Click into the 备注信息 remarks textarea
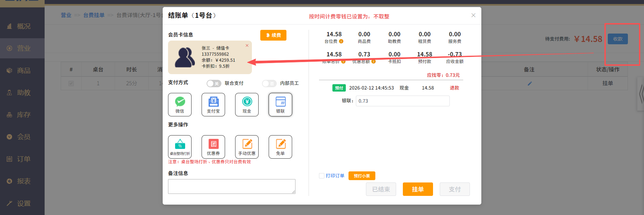The width and height of the screenshot is (644, 215). pos(231,186)
